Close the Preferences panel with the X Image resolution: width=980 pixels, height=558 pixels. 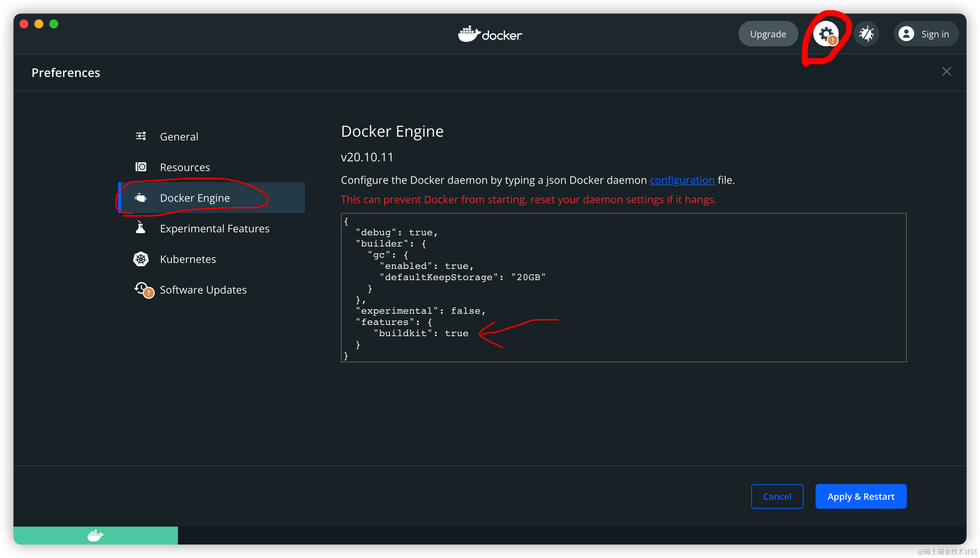[946, 72]
